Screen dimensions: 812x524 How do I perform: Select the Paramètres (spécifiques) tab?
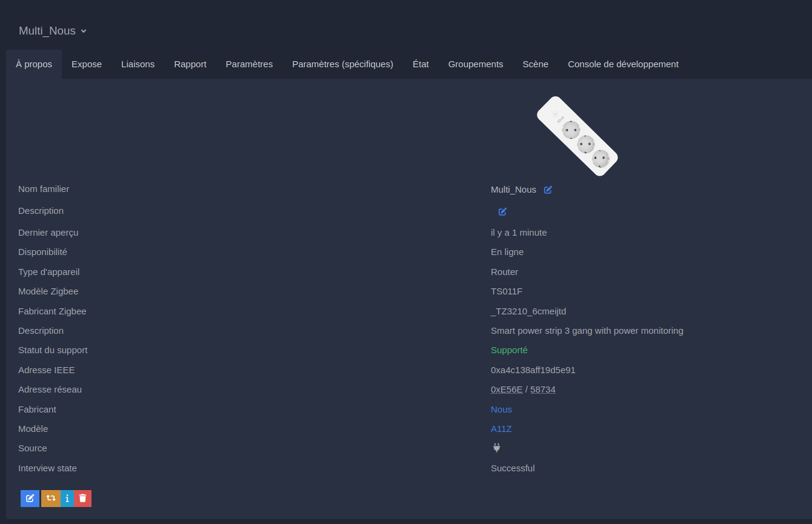[x=342, y=64]
